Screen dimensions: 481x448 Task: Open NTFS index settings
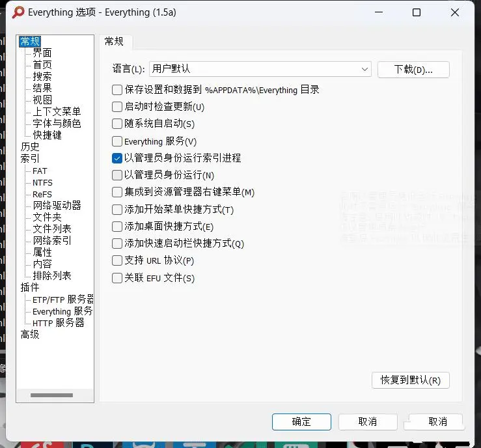(x=43, y=182)
